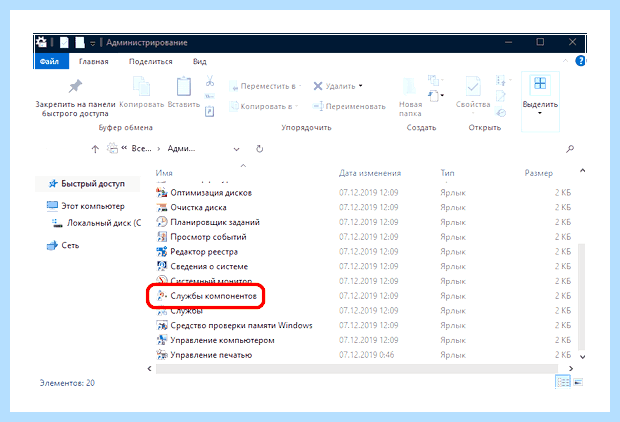The image size is (620, 422).
Task: Click the Оптимизация дисков shortcut icon
Action: pos(161,193)
